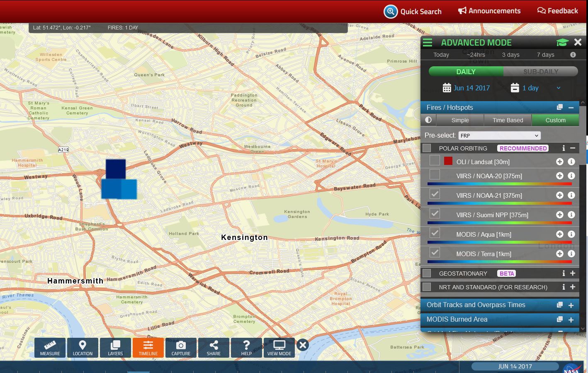Viewport: 588px width, 373px height.
Task: Open the Location tool
Action: [83, 347]
